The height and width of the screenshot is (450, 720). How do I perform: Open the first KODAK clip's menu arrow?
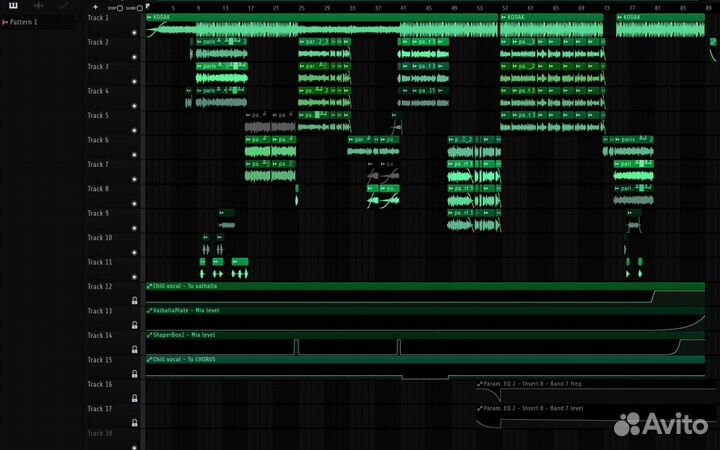point(150,18)
